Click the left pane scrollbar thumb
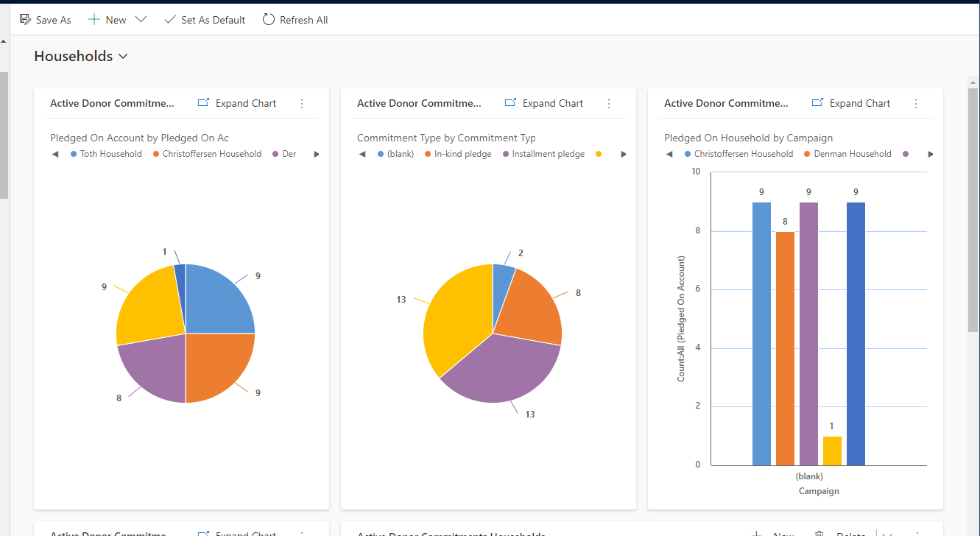This screenshot has width=980, height=536. pyautogui.click(x=4, y=135)
